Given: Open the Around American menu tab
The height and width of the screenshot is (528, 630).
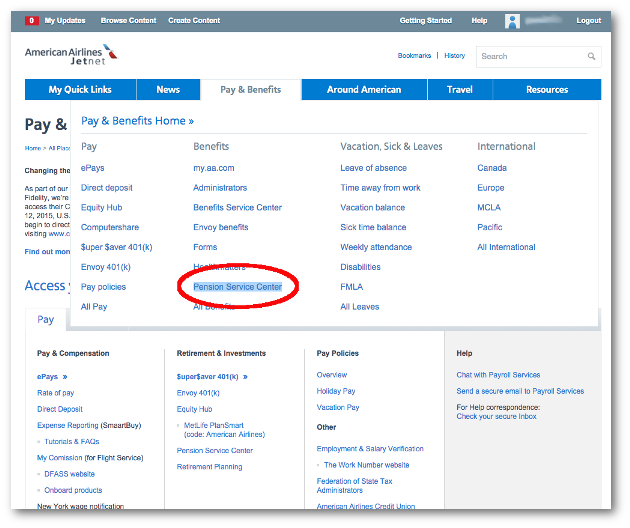Looking at the screenshot, I should [x=363, y=90].
